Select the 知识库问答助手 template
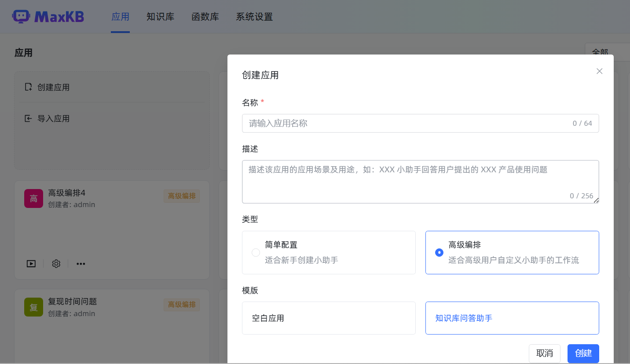 click(512, 318)
